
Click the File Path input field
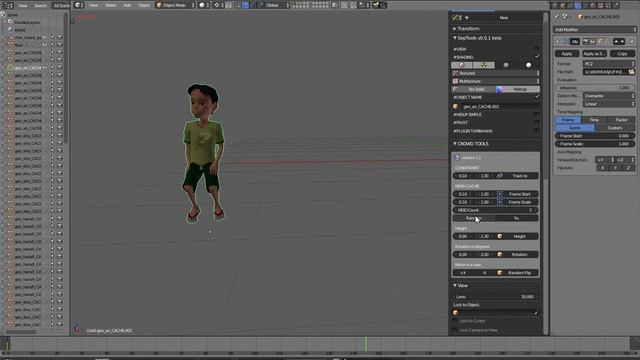click(x=605, y=72)
